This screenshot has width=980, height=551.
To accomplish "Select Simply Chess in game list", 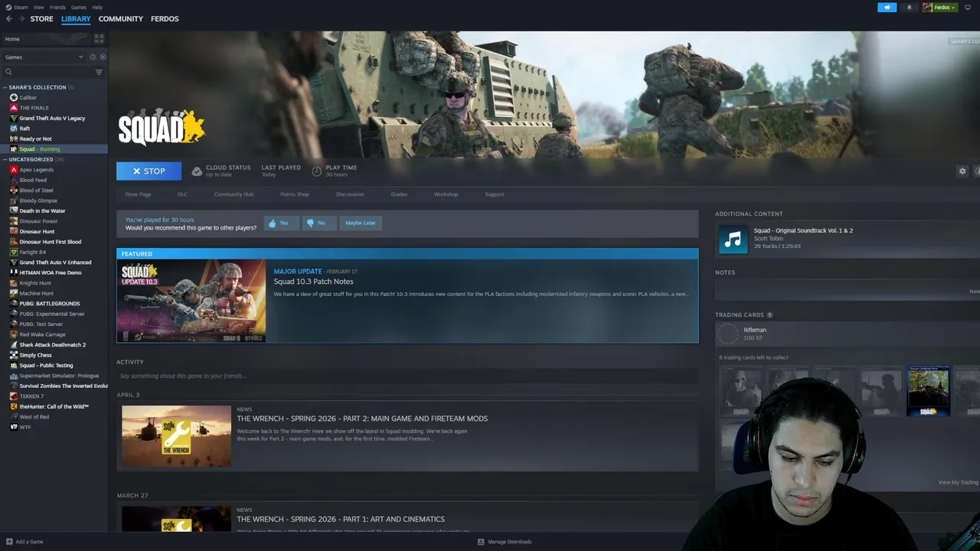I will tap(54, 355).
